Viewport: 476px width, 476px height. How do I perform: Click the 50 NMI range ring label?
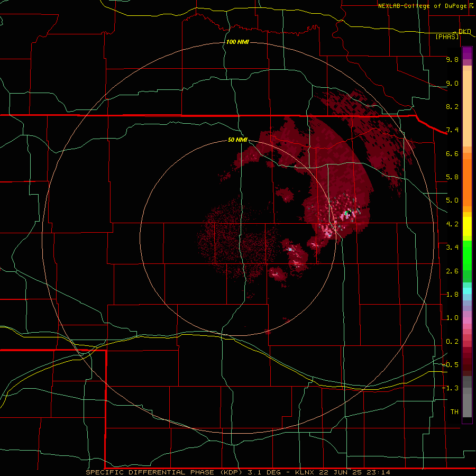pyautogui.click(x=237, y=140)
